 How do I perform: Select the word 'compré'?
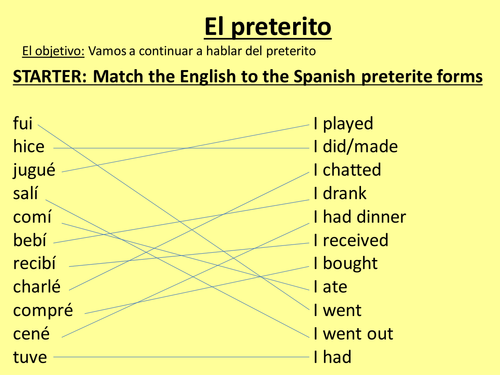43,311
